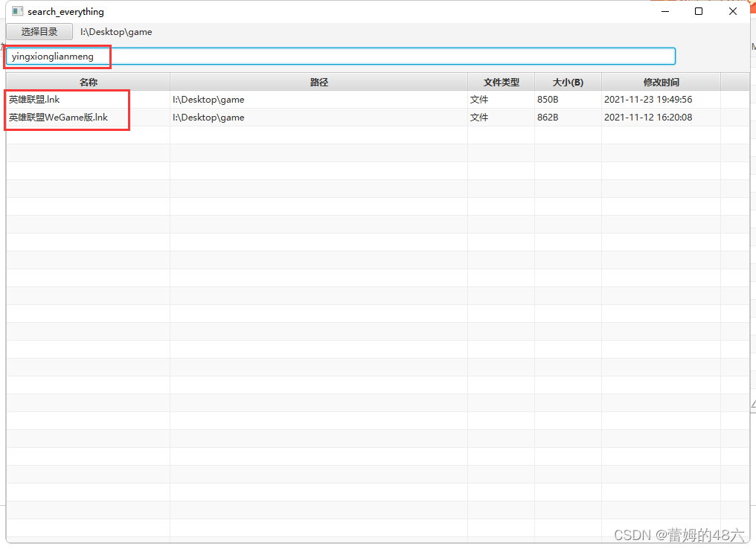This screenshot has width=756, height=549.
Task: Click the 选择目录 button
Action: click(39, 32)
